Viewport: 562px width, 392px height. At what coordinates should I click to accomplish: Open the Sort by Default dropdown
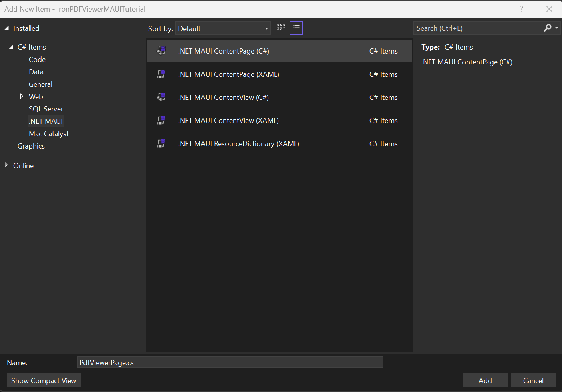pos(223,28)
